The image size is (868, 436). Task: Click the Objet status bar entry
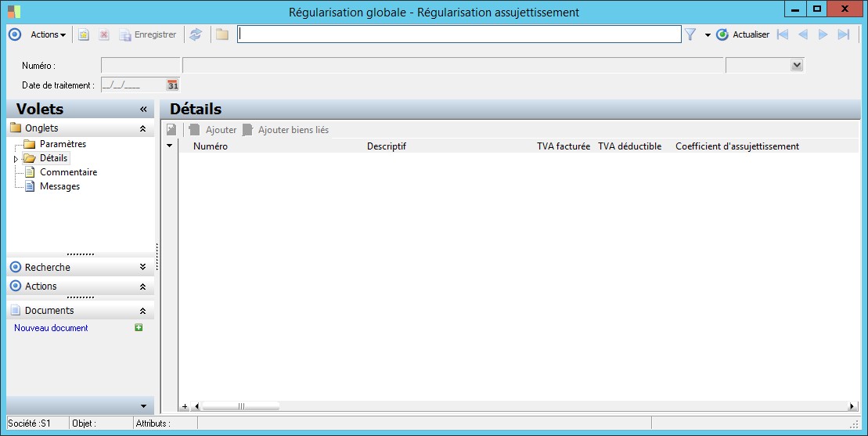point(85,423)
